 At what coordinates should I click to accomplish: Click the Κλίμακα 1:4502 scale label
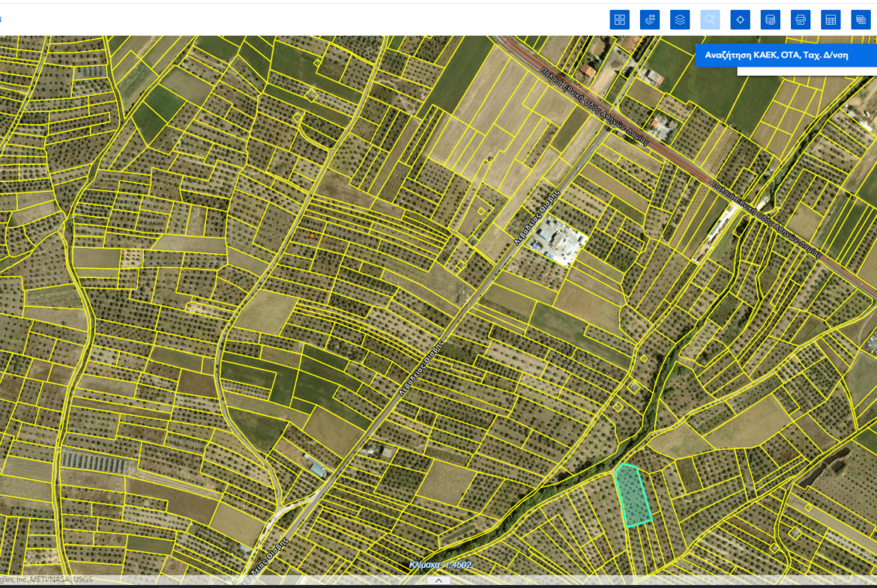(440, 565)
